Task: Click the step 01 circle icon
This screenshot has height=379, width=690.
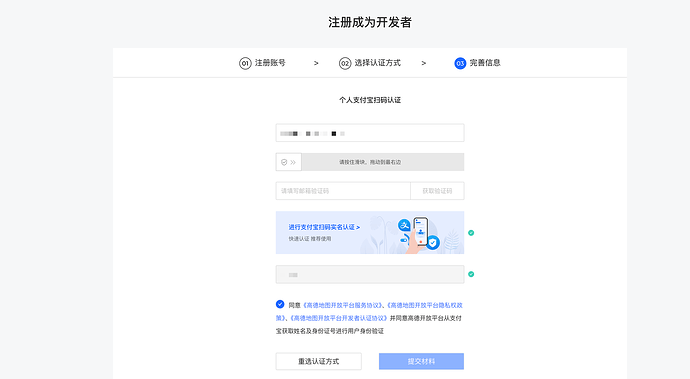Action: click(245, 63)
